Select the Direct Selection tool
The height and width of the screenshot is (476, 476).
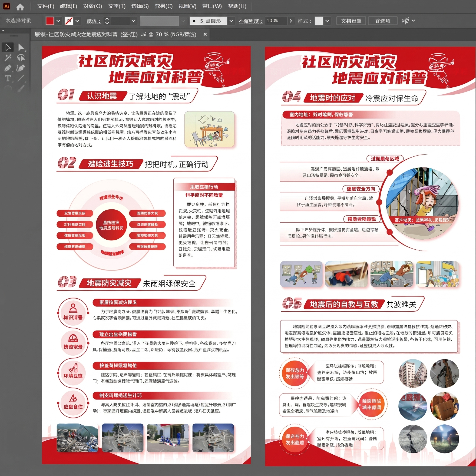[x=21, y=47]
